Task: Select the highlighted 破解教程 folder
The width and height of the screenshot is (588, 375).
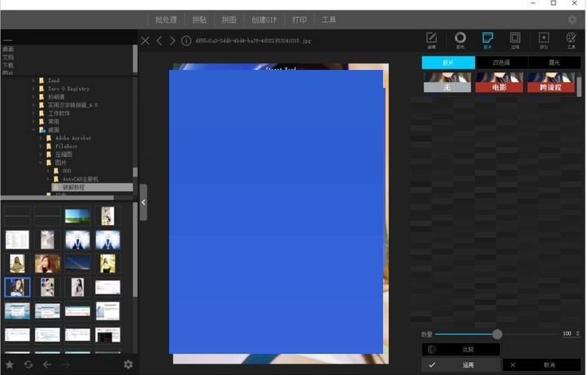Action: 92,187
